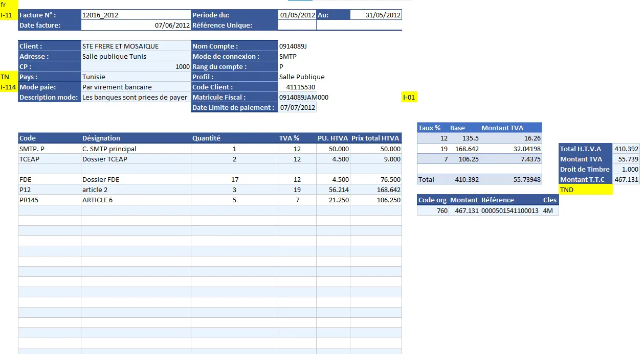Click the invoice date 07/06/2012 cell
The image size is (644, 354).
pos(136,25)
